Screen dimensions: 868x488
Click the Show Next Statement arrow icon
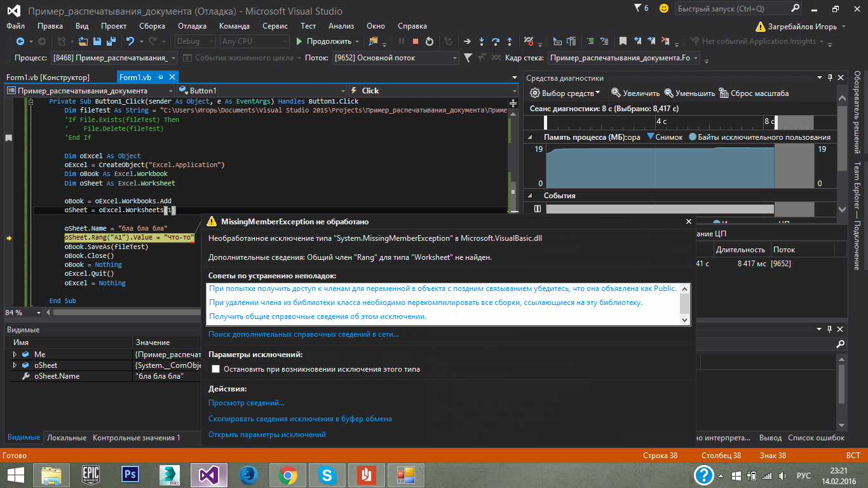pos(467,41)
